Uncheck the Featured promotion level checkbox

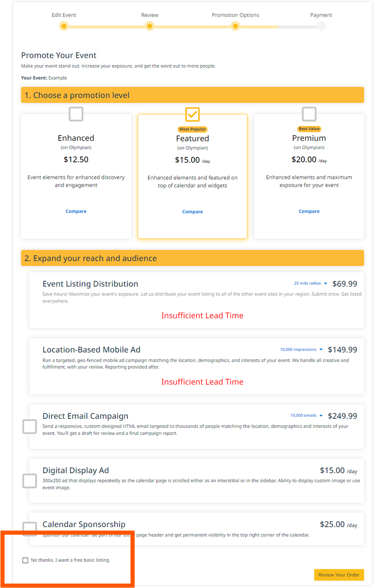pos(193,114)
